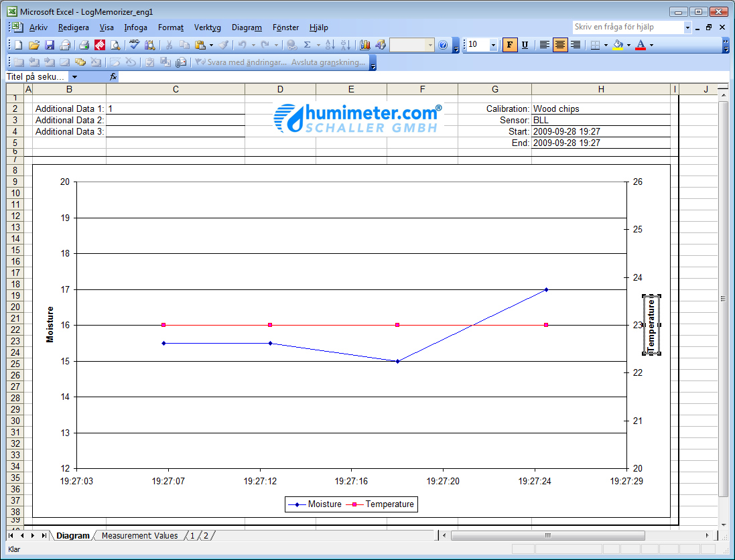Click the Paste clipboard icon
This screenshot has width=735, height=560.
click(x=200, y=45)
